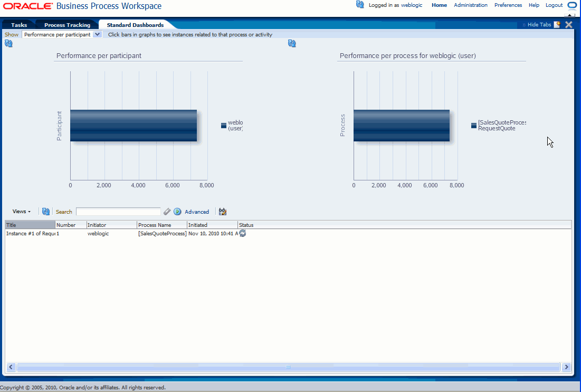Click inside the Search input field

pyautogui.click(x=118, y=212)
